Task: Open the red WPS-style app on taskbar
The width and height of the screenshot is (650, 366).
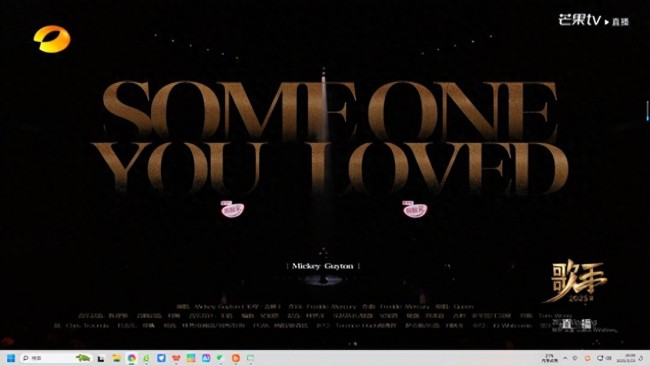Action: tap(176, 358)
